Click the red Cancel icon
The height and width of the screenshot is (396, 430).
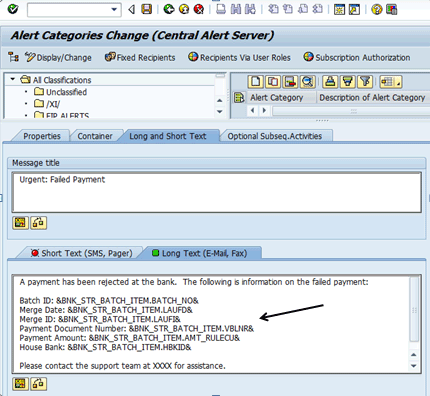[199, 9]
